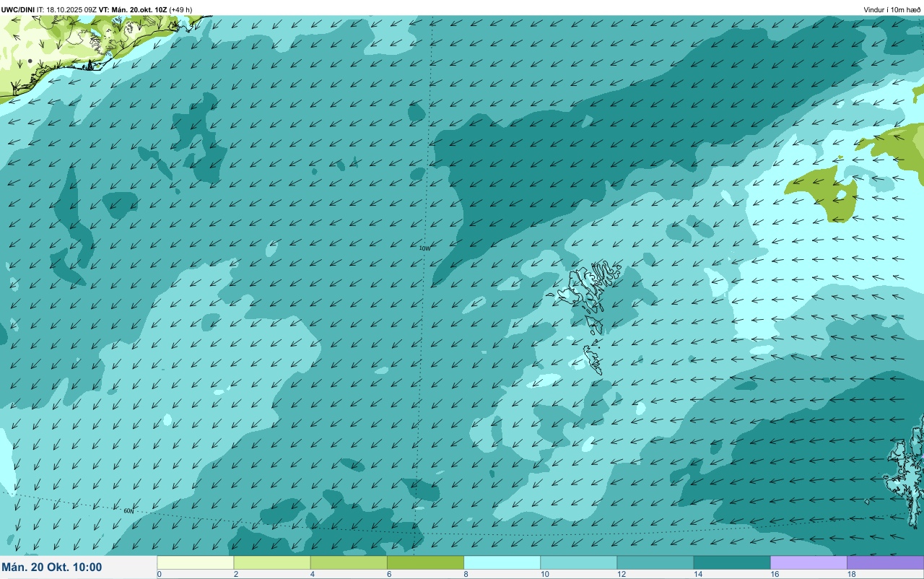Click the legend value "4"
Viewport: 924px width, 579px height.
pos(312,574)
